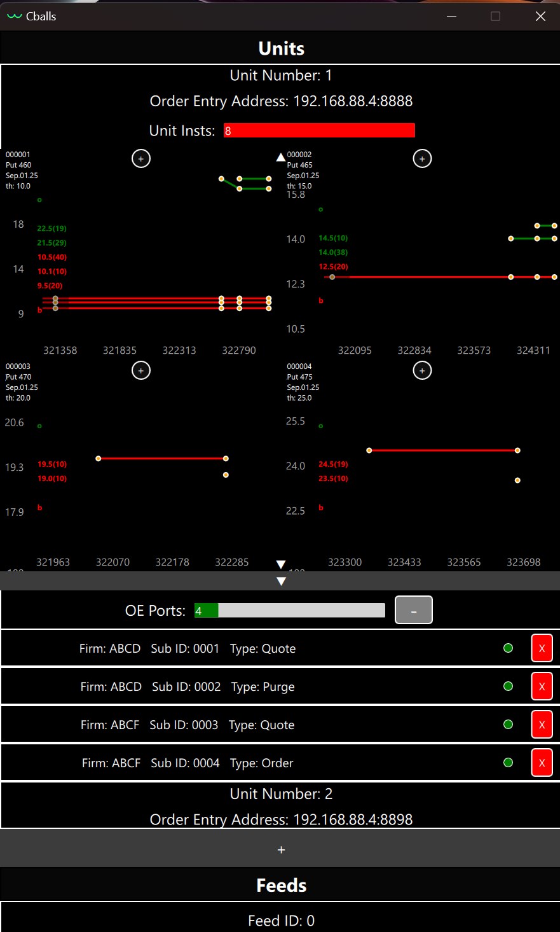Click plus icon on instrument 000001 chart

point(141,158)
